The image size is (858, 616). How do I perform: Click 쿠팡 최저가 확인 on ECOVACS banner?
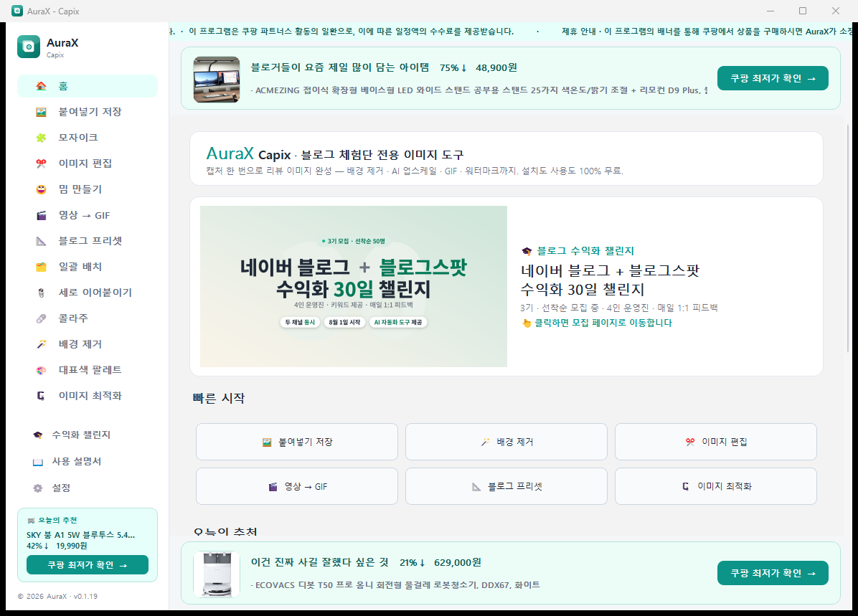point(773,573)
